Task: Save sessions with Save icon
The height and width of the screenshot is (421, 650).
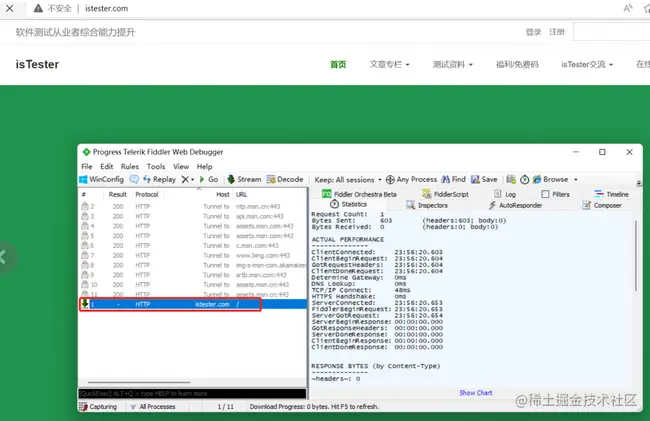Action: [x=484, y=179]
